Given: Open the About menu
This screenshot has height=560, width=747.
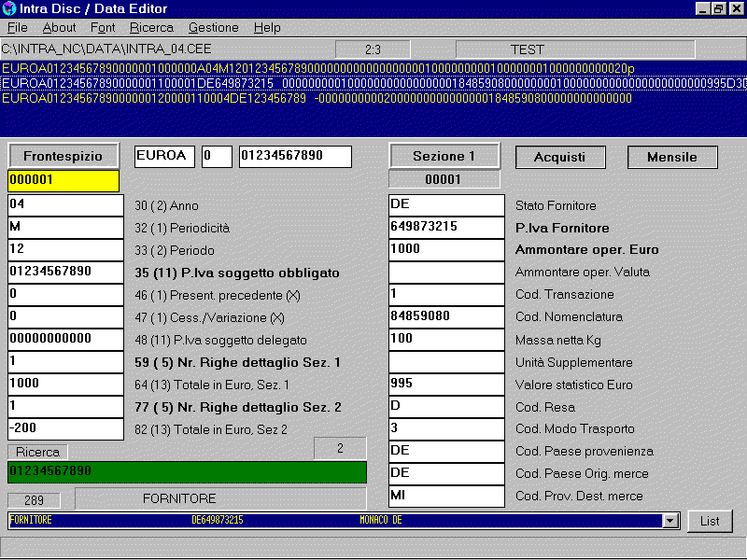Looking at the screenshot, I should pos(59,28).
